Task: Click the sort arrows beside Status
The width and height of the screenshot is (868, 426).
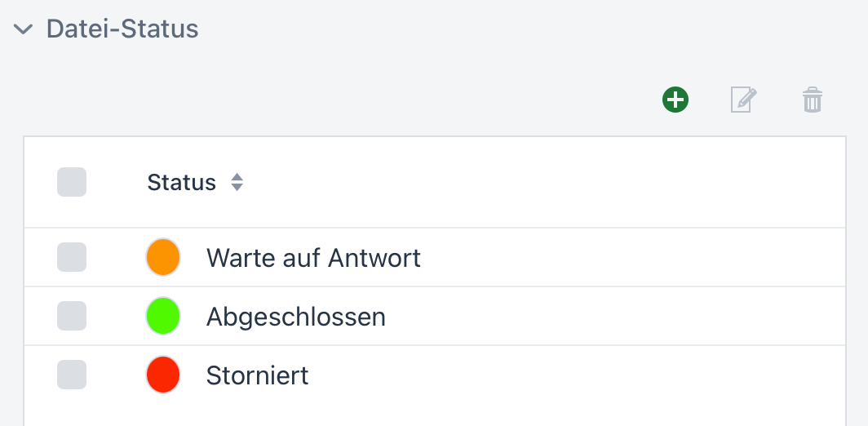Action: pos(237,182)
